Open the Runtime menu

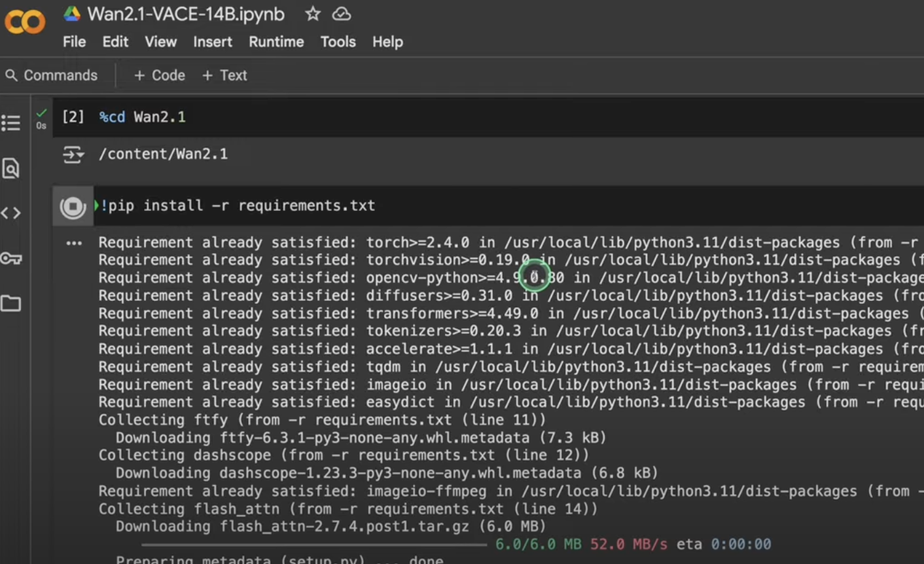(277, 41)
